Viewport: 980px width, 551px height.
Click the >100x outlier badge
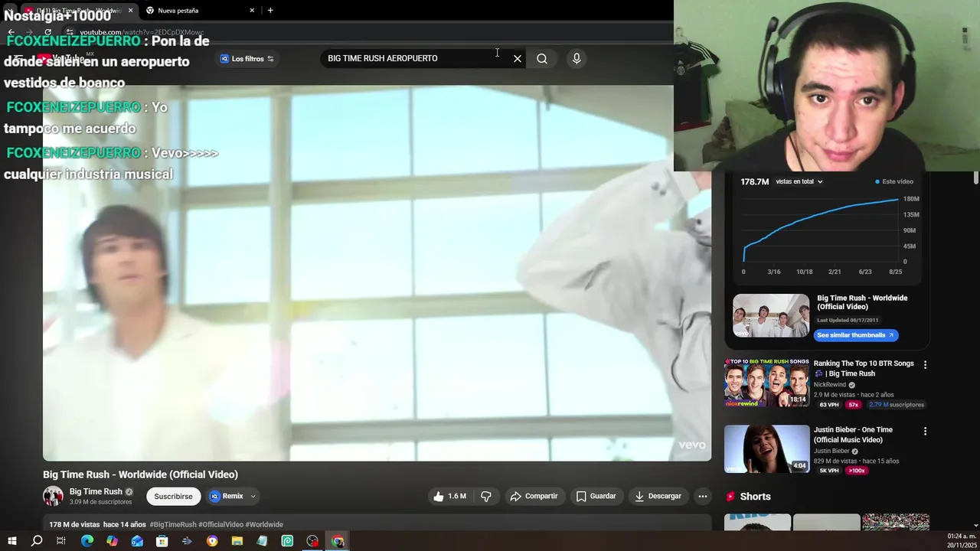[857, 471]
